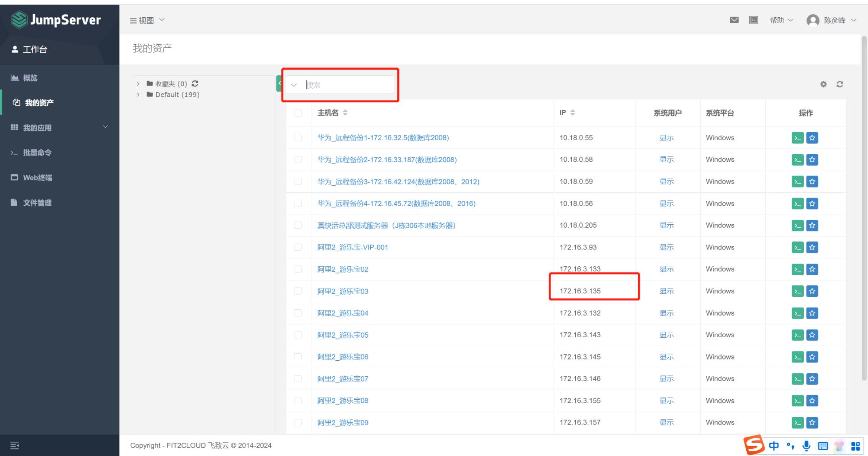
Task: Check the 10.18.0.55 row checkbox
Action: [x=298, y=138]
